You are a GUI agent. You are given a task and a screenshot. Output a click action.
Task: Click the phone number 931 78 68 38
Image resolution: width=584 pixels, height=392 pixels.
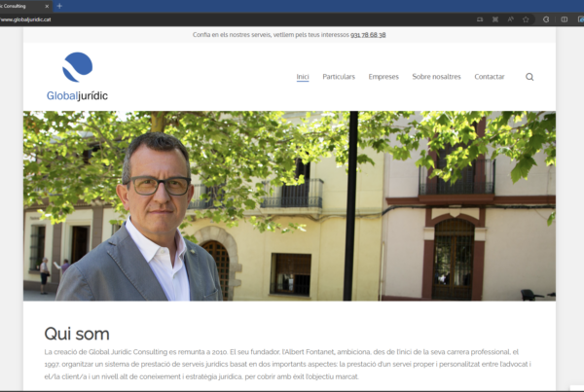click(367, 35)
